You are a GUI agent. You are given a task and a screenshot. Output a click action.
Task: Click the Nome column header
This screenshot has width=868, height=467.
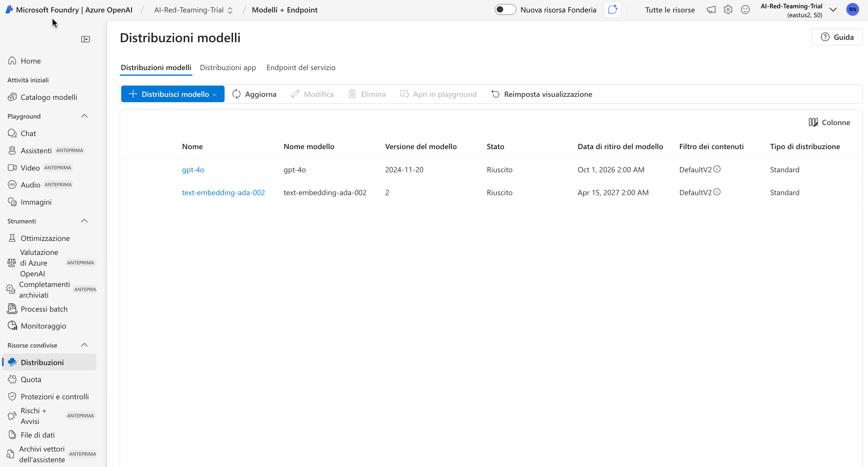coord(192,146)
